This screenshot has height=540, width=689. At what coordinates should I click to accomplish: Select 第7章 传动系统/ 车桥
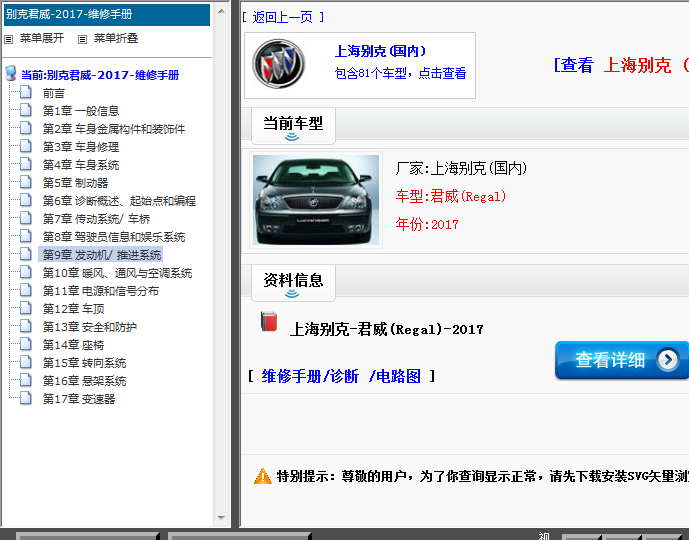[x=96, y=219]
